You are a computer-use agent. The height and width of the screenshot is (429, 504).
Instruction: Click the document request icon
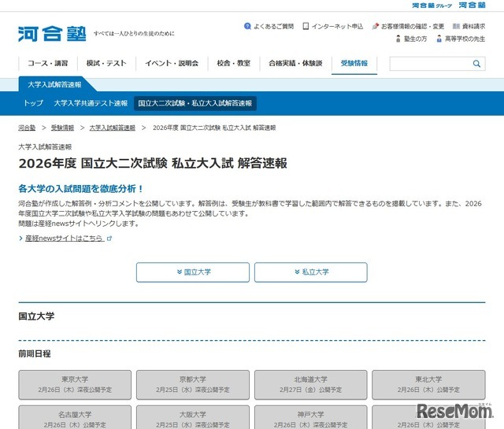(x=456, y=26)
